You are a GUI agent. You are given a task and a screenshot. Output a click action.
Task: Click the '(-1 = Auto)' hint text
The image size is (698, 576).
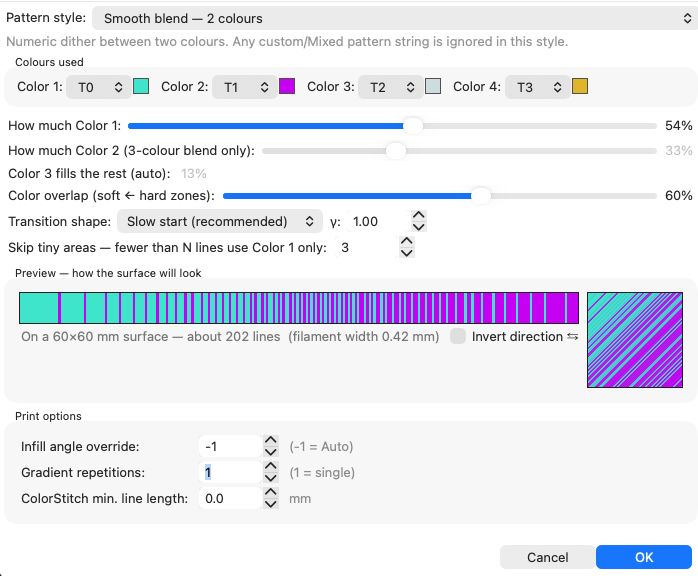point(321,446)
